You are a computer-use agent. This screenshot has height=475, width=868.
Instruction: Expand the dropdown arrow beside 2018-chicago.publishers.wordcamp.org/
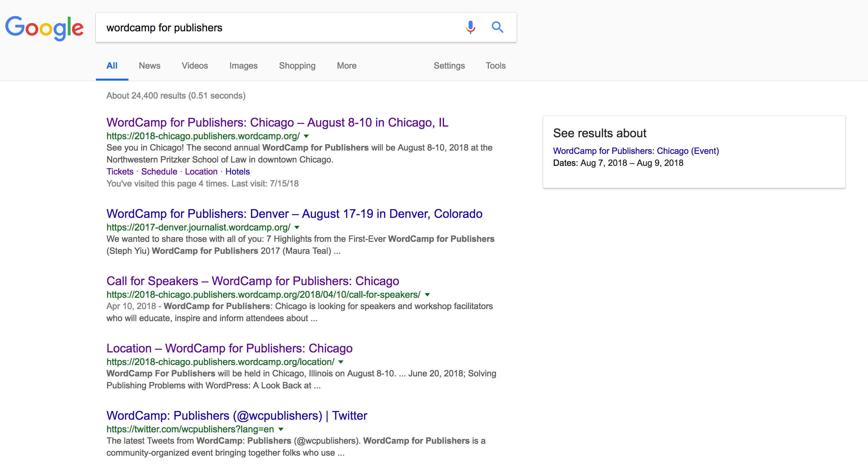(x=306, y=136)
